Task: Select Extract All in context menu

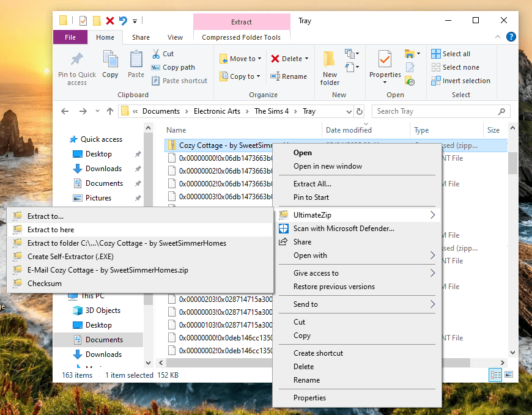Action: click(x=312, y=184)
